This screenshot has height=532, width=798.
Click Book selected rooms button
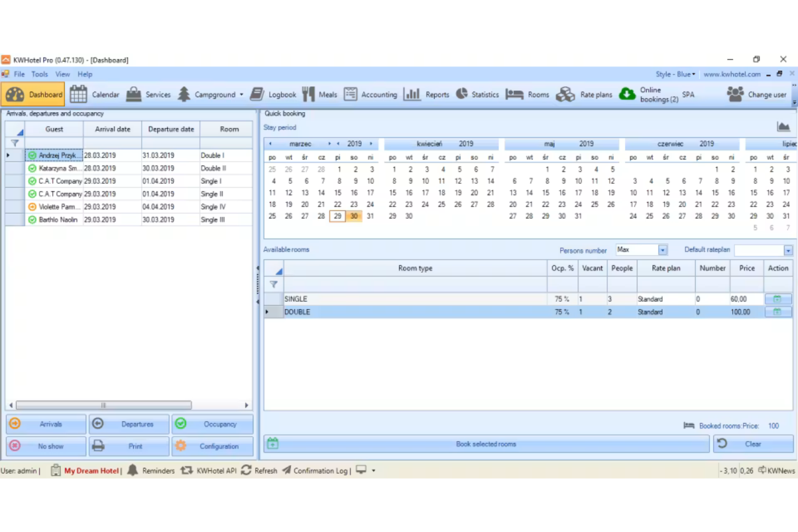coord(486,444)
